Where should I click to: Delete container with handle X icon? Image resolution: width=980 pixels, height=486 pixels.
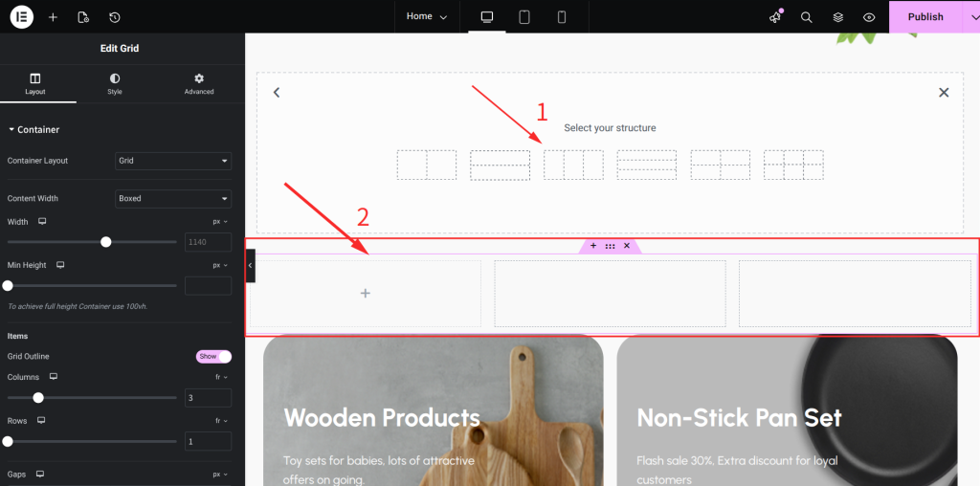[x=627, y=246]
